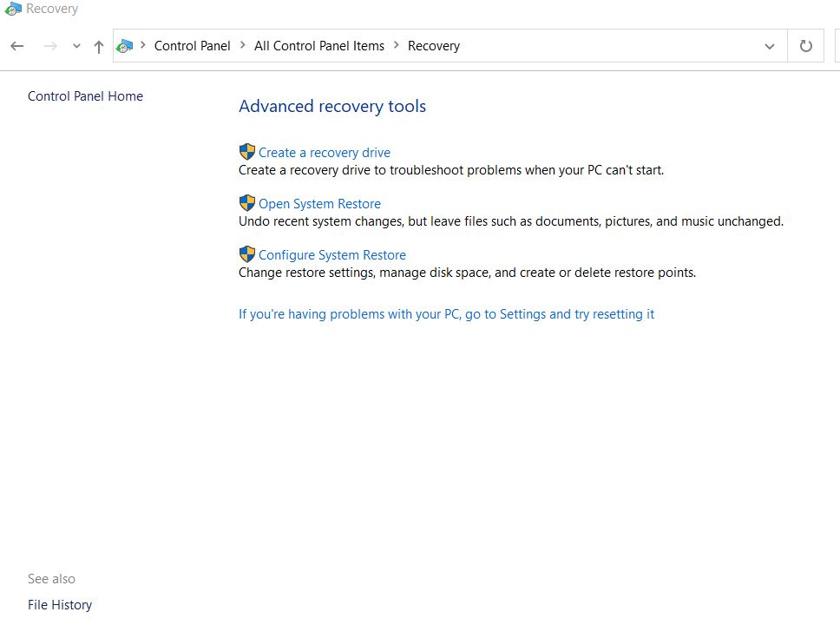The image size is (840, 625).
Task: Go up one level with the up arrow
Action: 99,47
